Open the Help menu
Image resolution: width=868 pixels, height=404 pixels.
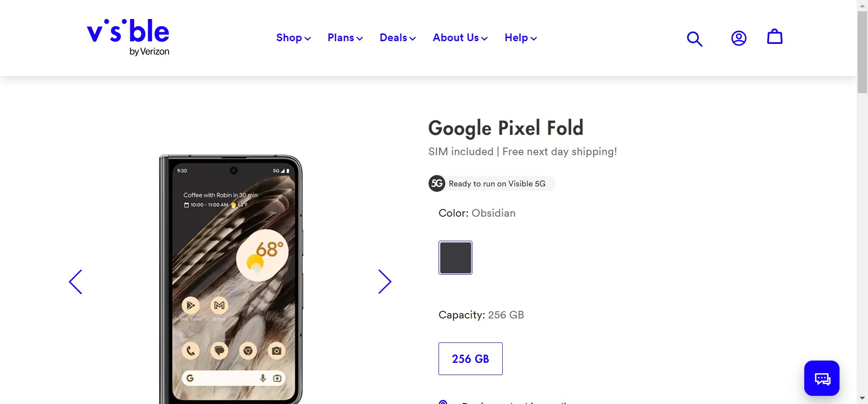520,38
